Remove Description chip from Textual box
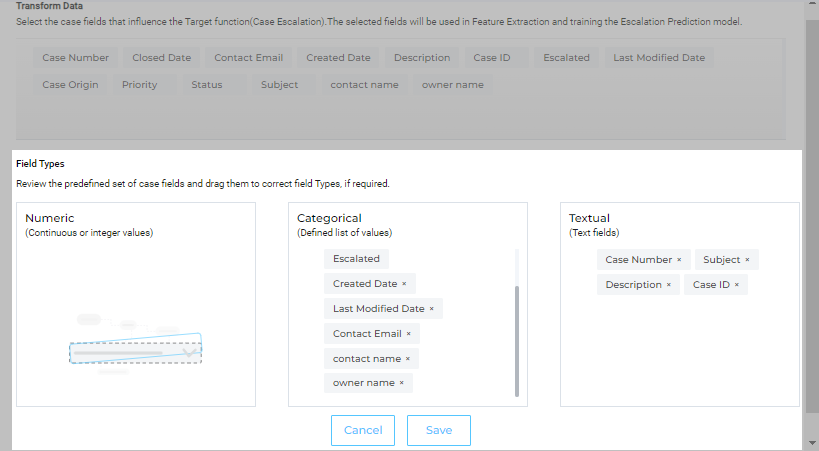Screen dimensions: 819x451 click(x=668, y=285)
